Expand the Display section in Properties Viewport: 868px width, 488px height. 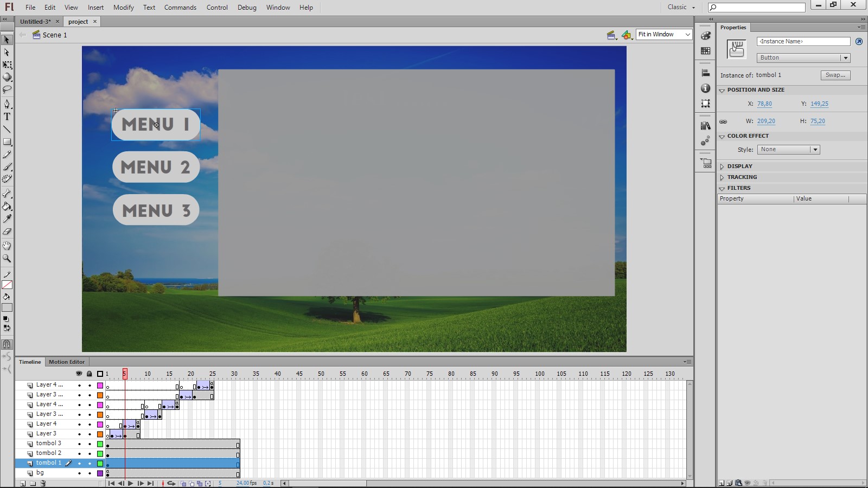723,166
